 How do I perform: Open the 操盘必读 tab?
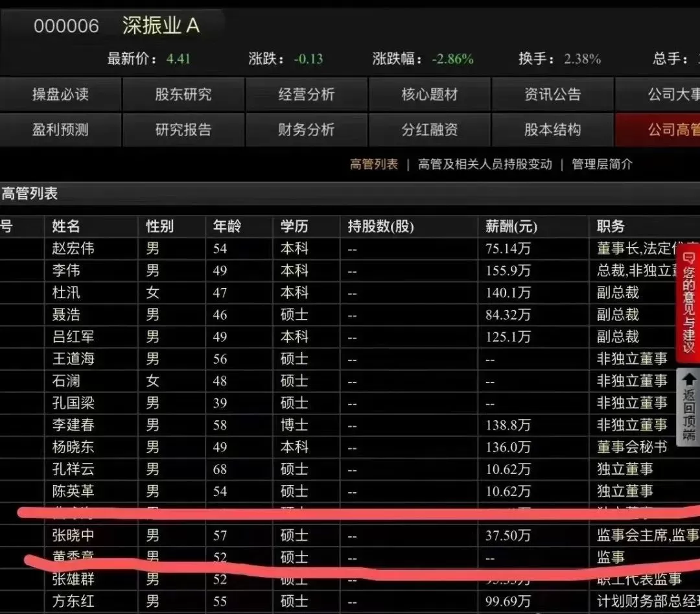coord(60,94)
